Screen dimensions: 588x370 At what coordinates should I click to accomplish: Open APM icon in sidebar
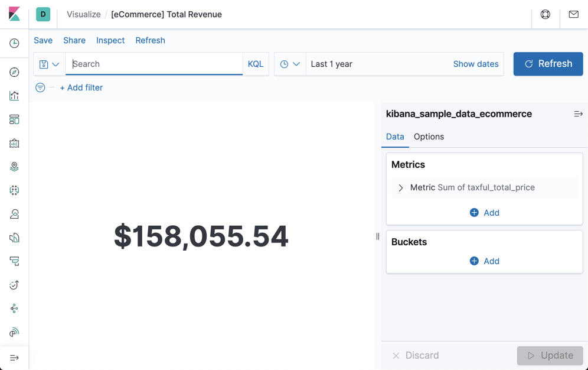click(x=14, y=261)
